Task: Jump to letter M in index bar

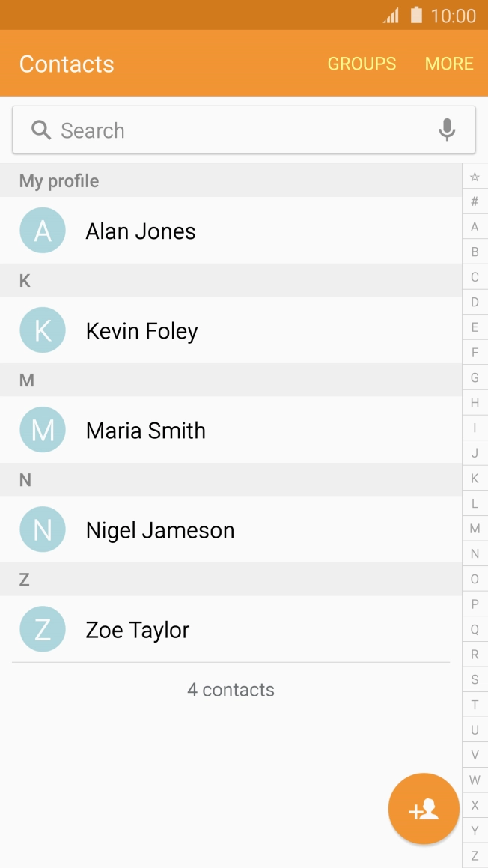Action: coord(475,529)
